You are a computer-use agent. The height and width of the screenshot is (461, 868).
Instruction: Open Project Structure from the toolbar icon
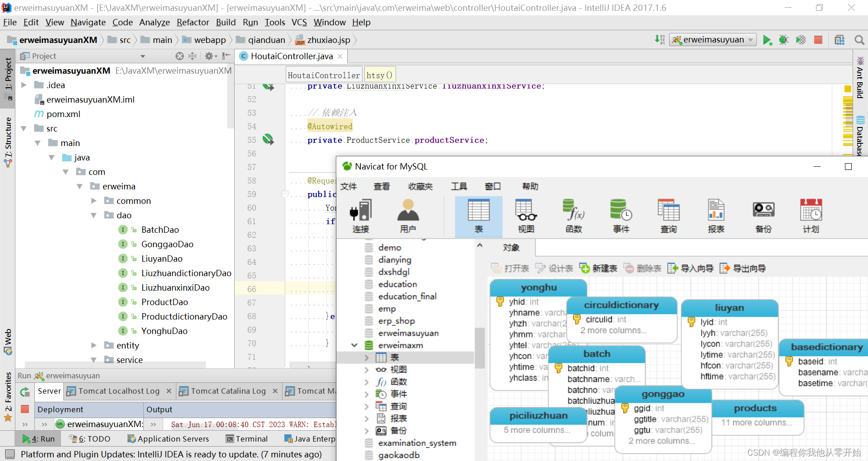pos(840,40)
